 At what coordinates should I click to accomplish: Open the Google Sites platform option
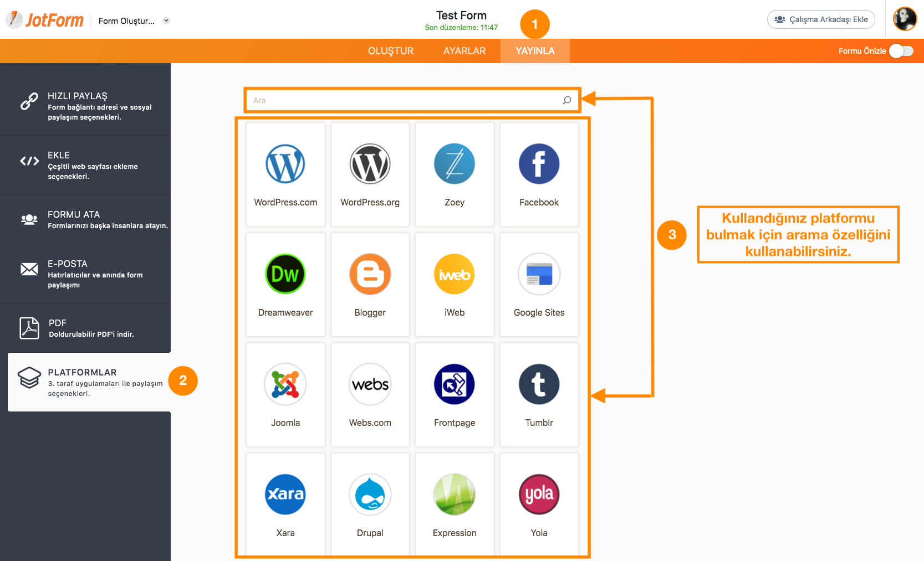[539, 274]
